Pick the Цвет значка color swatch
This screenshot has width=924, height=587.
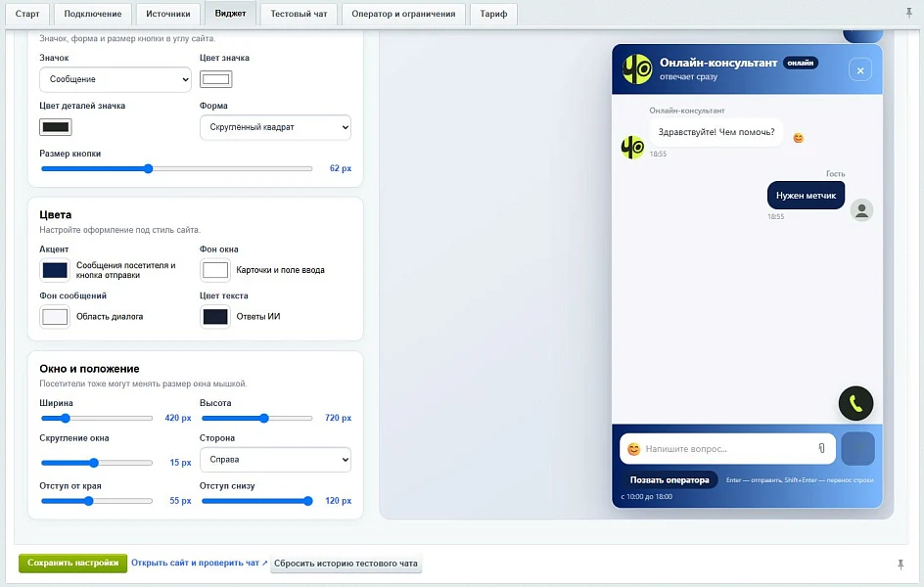pyautogui.click(x=215, y=79)
